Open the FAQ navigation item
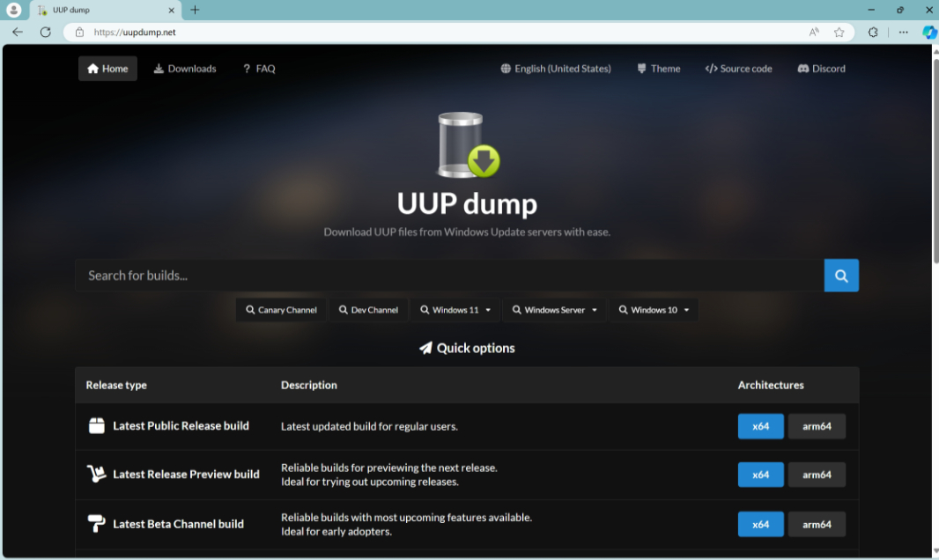This screenshot has height=560, width=939. [259, 69]
